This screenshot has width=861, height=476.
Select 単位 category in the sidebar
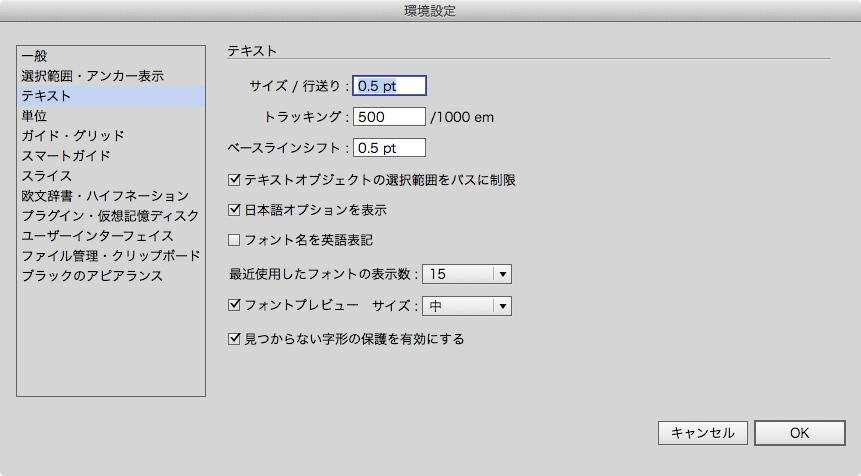[33, 116]
